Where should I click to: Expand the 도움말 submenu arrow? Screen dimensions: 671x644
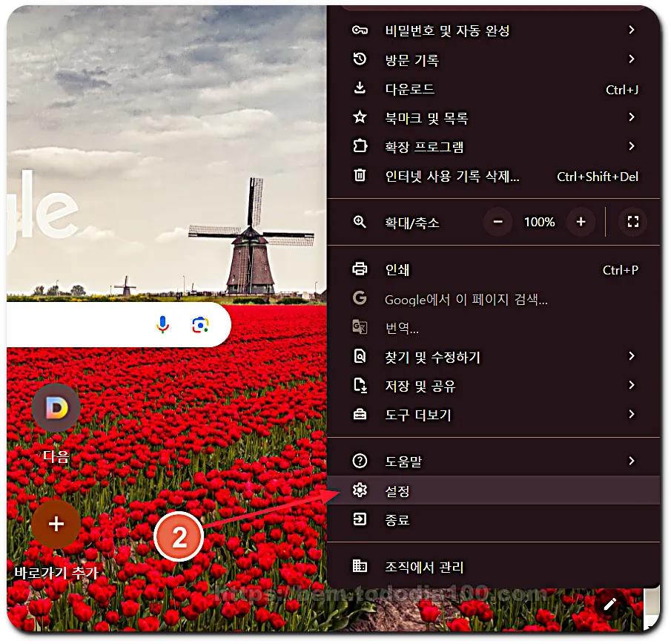coord(632,461)
